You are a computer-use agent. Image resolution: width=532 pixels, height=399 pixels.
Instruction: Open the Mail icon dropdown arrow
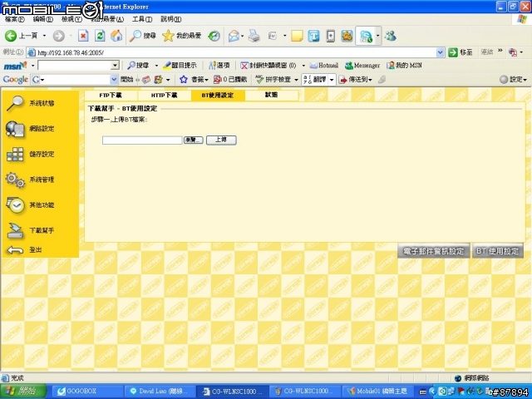point(242,36)
